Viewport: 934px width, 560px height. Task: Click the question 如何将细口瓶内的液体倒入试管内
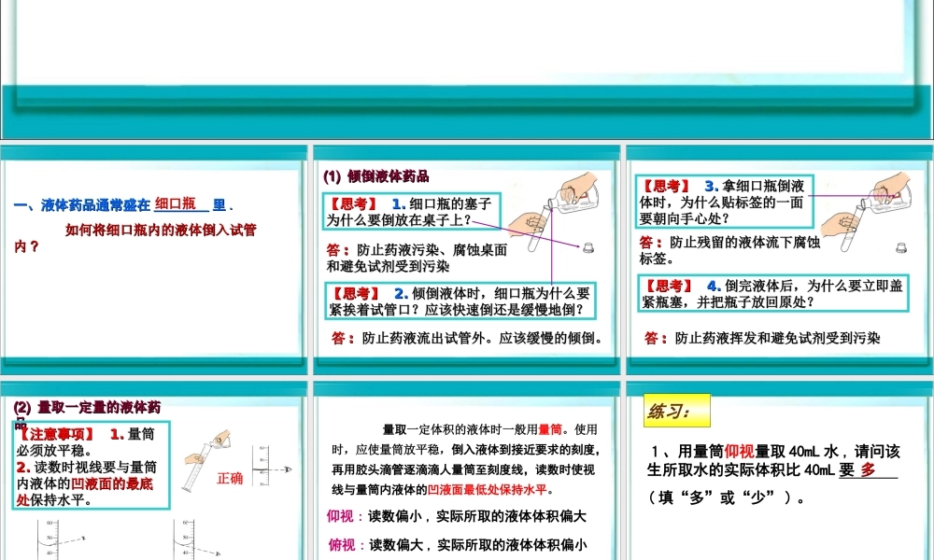pos(135,238)
